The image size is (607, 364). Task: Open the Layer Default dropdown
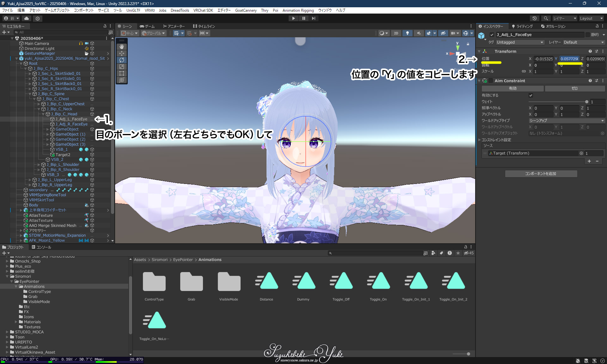point(584,42)
